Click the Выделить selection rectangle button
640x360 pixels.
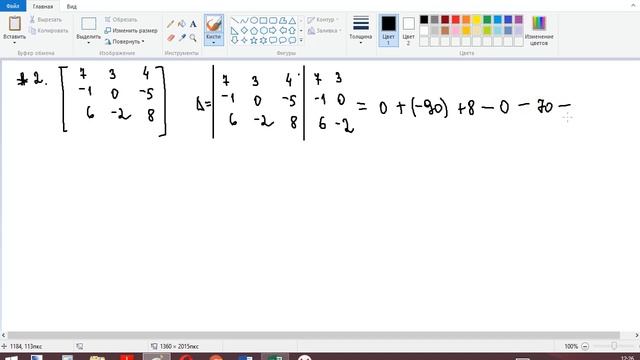pos(89,24)
